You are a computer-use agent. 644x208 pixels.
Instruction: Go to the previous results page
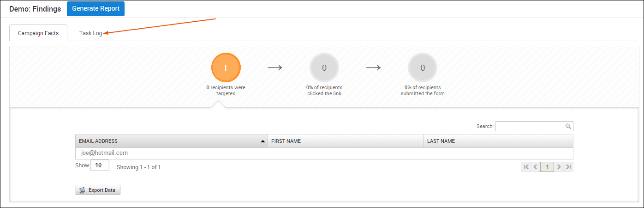click(x=536, y=167)
